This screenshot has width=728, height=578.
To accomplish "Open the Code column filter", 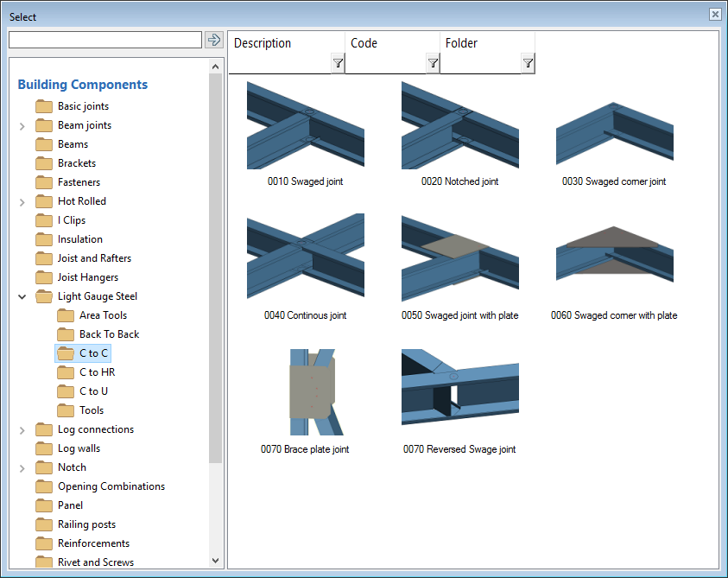I will pos(433,63).
